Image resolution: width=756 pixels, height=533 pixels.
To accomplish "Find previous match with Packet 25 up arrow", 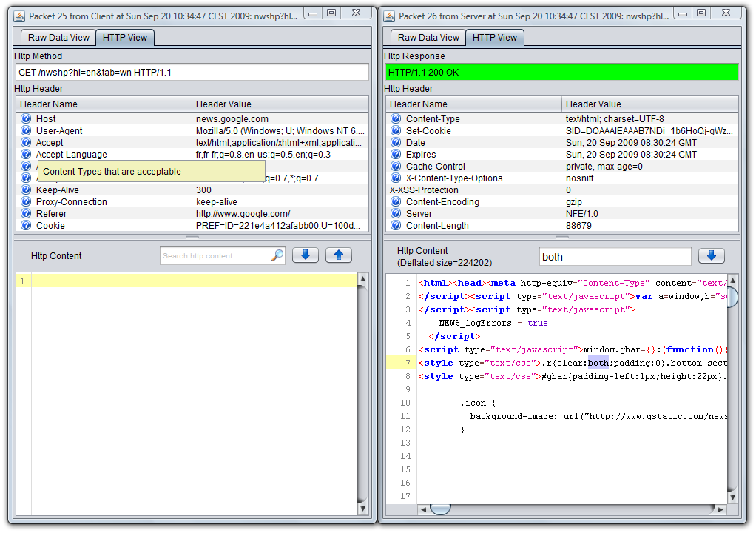I will point(339,255).
